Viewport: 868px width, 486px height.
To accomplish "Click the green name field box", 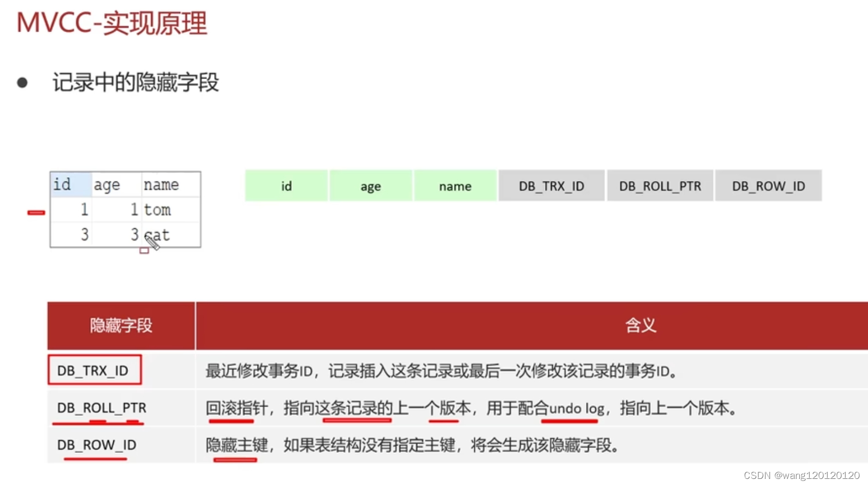I will coord(455,186).
